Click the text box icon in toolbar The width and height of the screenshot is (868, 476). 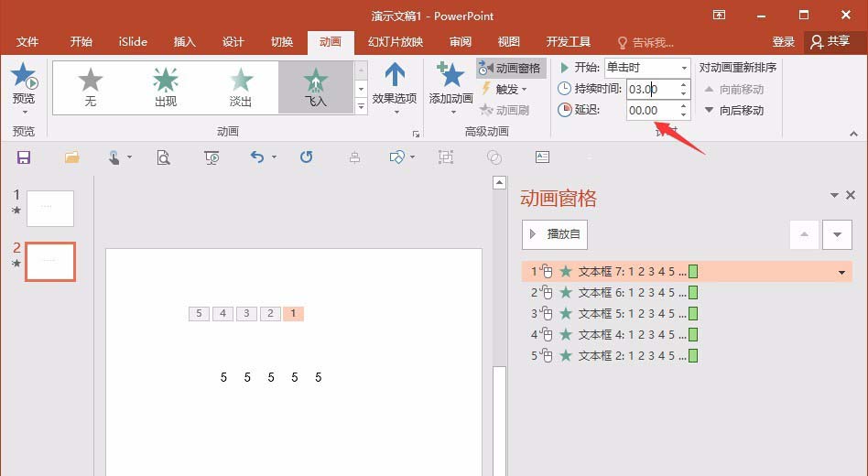pyautogui.click(x=542, y=157)
